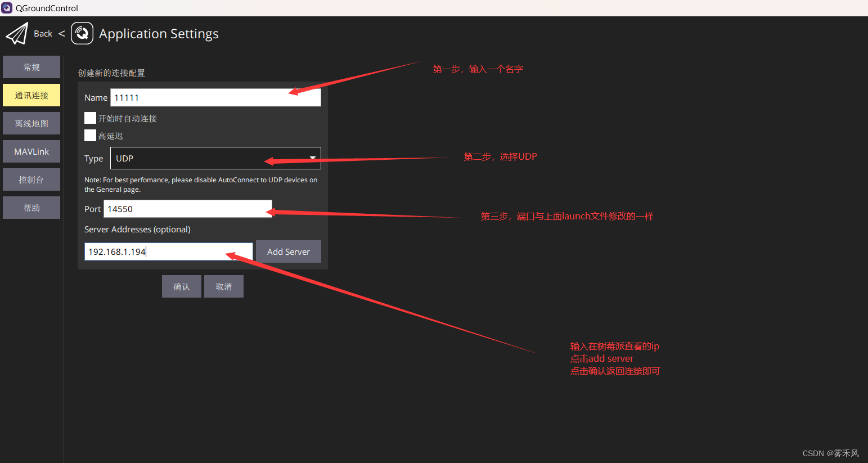The width and height of the screenshot is (868, 463).
Task: Confirm the connection with 确认
Action: tap(181, 286)
